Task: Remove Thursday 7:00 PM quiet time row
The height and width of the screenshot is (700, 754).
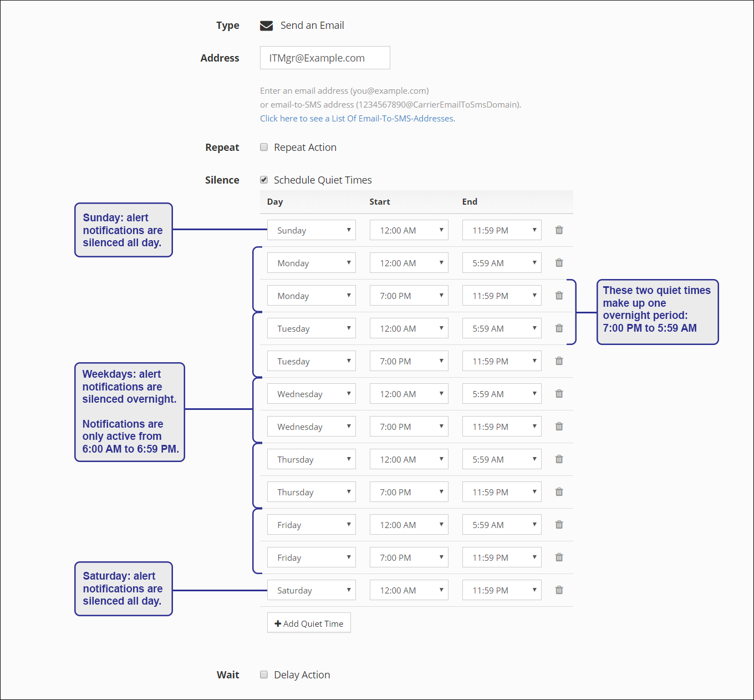Action: click(x=559, y=492)
